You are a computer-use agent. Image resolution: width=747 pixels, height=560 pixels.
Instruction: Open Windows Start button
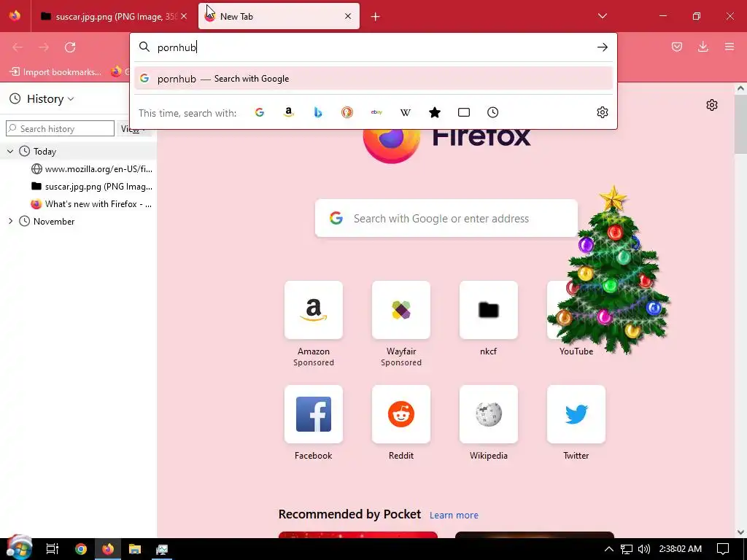pyautogui.click(x=19, y=548)
